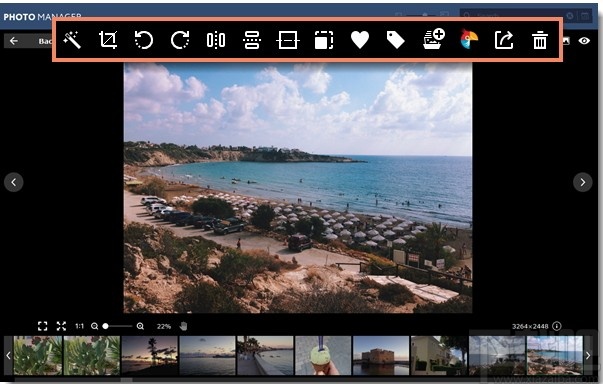Click the 3264×2448 dimensions text
Viewport: 603px width, 384px height.
coord(530,326)
